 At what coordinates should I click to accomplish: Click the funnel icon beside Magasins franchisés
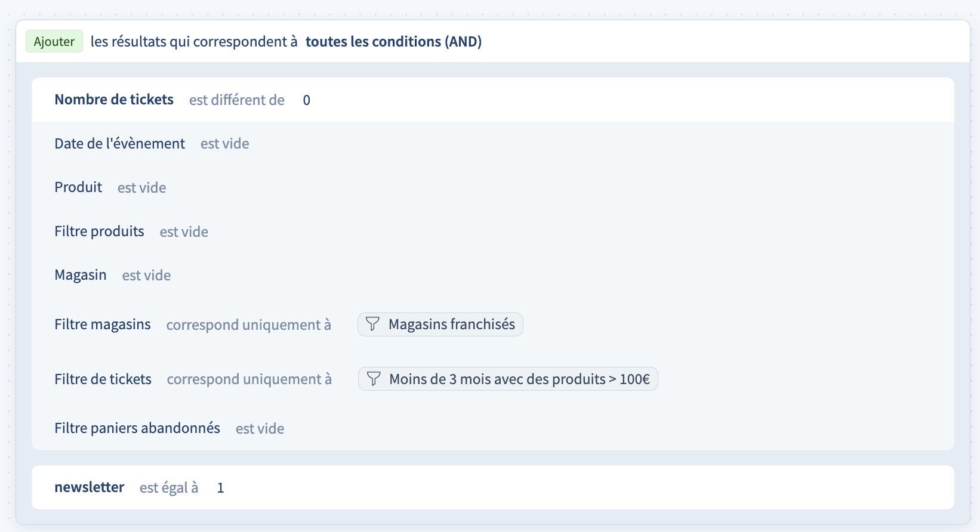pyautogui.click(x=372, y=324)
